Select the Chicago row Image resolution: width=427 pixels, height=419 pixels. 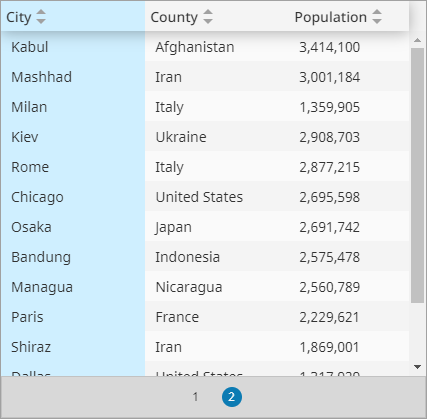pos(205,197)
